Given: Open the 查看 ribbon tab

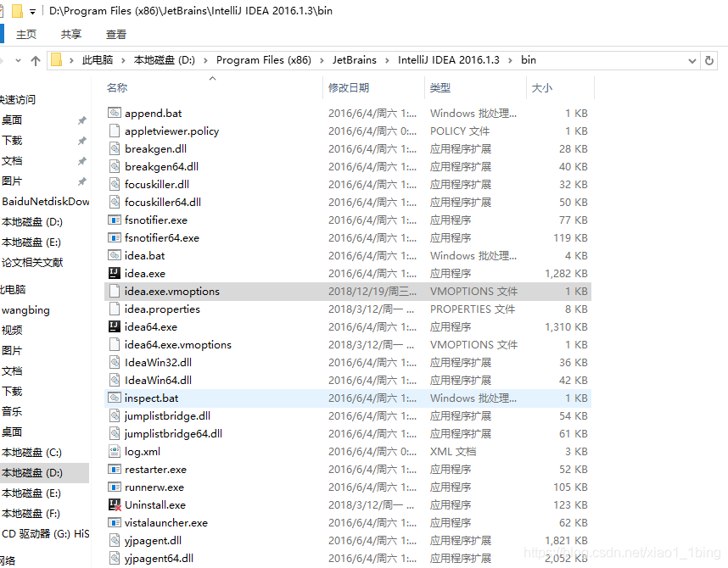Looking at the screenshot, I should coord(116,35).
